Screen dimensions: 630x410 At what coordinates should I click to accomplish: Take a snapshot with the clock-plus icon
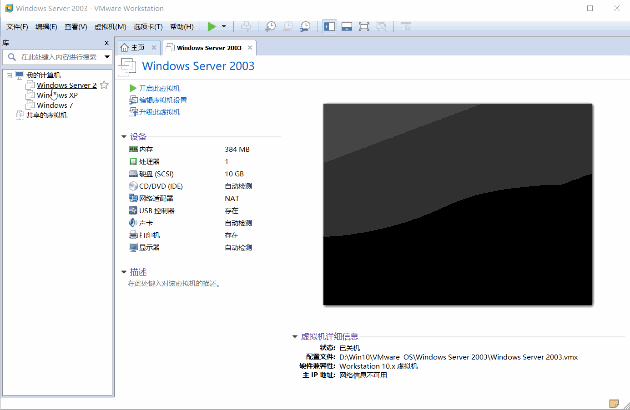270,27
